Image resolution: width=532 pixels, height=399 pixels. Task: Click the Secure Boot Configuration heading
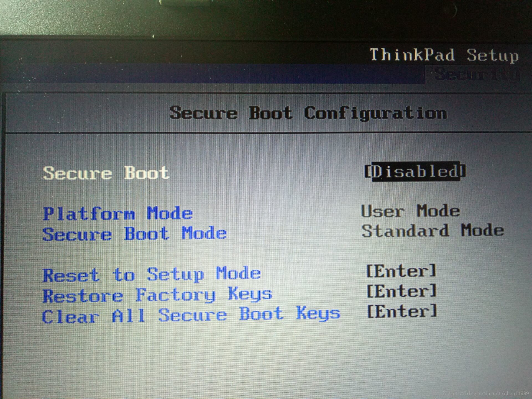click(308, 113)
